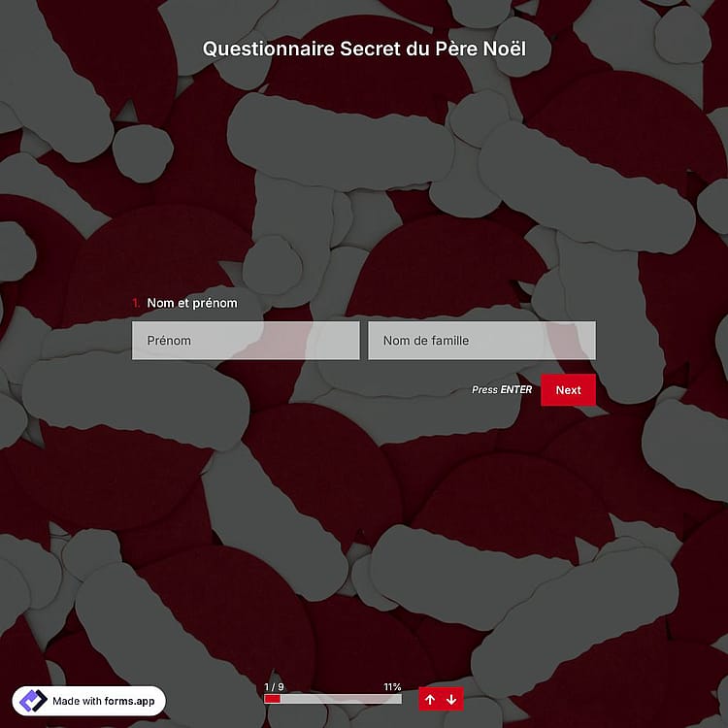
Task: Click the Nom et prénom question label
Action: 192,303
